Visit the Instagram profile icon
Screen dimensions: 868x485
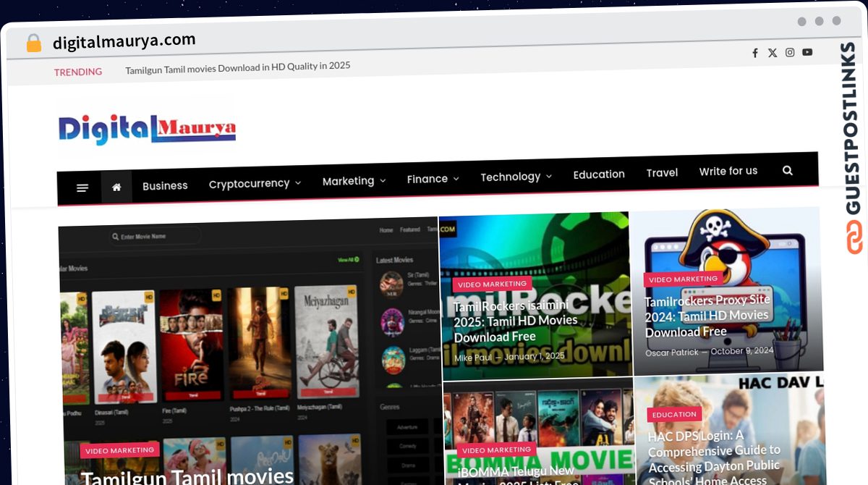[x=790, y=52]
